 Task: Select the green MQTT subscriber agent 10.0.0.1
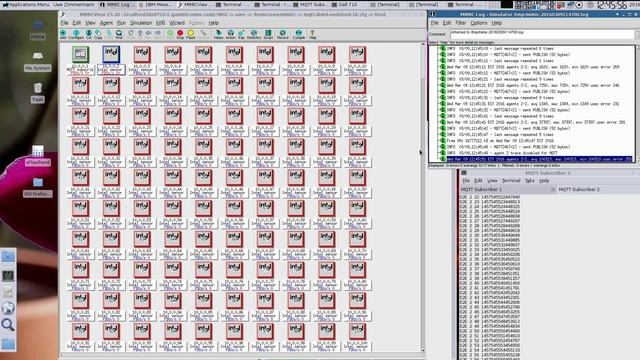[x=80, y=55]
